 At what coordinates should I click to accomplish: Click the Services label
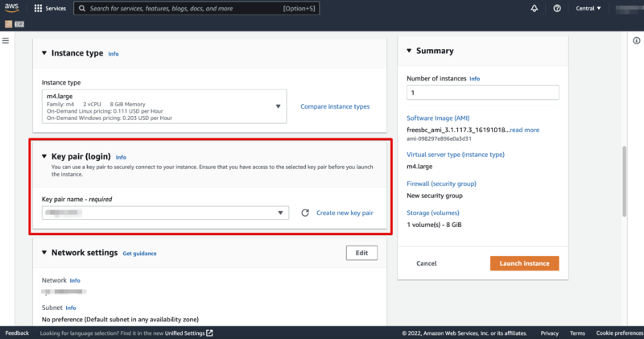[x=56, y=8]
